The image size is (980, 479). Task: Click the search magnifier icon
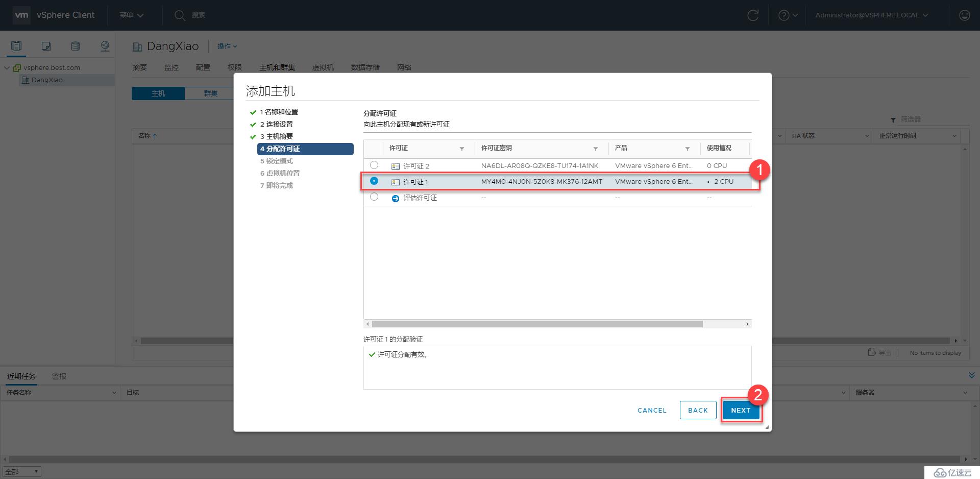pos(180,15)
